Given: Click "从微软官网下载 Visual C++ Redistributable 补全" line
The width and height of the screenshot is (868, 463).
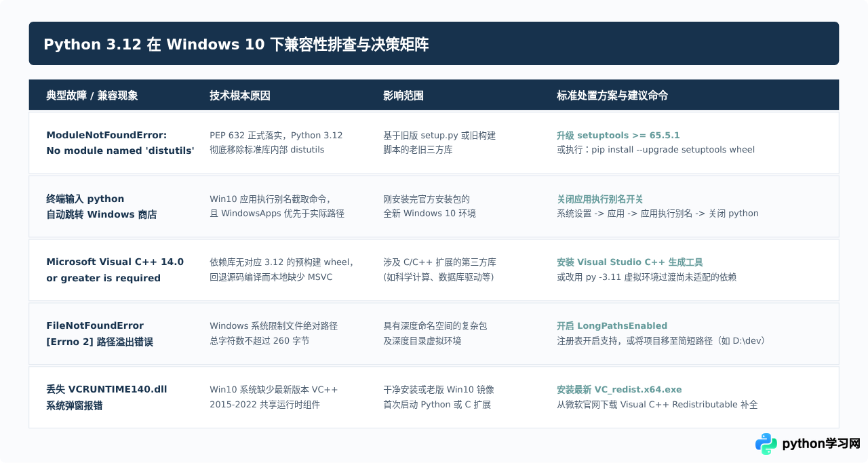Looking at the screenshot, I should 657,404.
